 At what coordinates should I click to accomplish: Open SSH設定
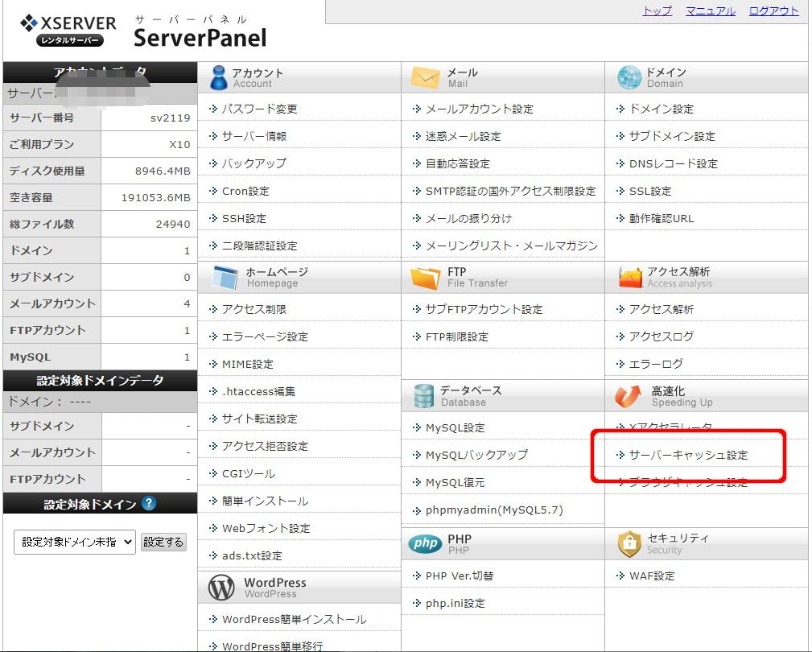244,219
